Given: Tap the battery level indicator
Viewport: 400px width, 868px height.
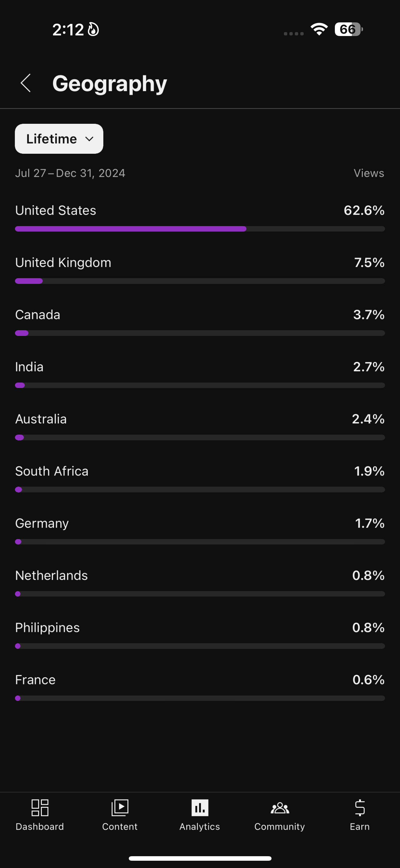Looking at the screenshot, I should coord(348,29).
